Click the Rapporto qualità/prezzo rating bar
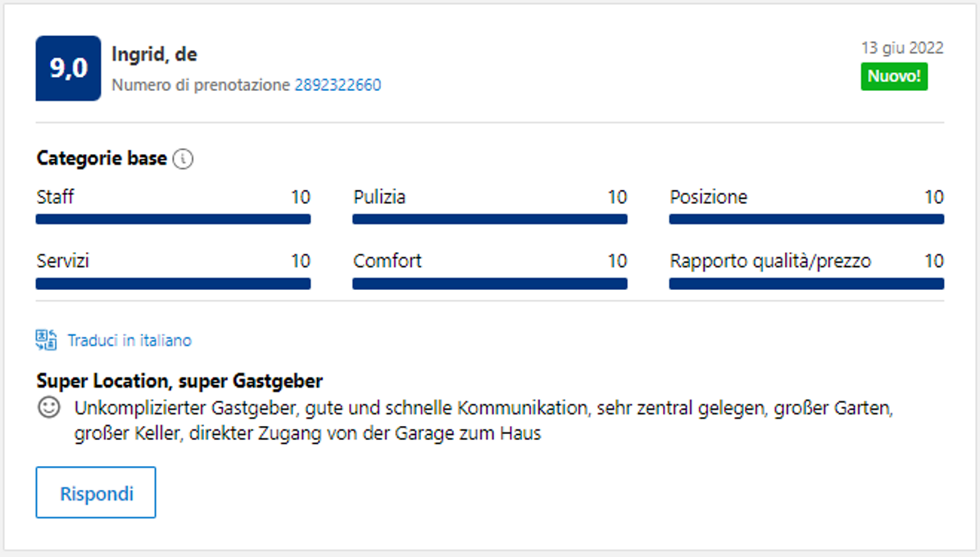This screenshot has width=980, height=557. pos(806,284)
